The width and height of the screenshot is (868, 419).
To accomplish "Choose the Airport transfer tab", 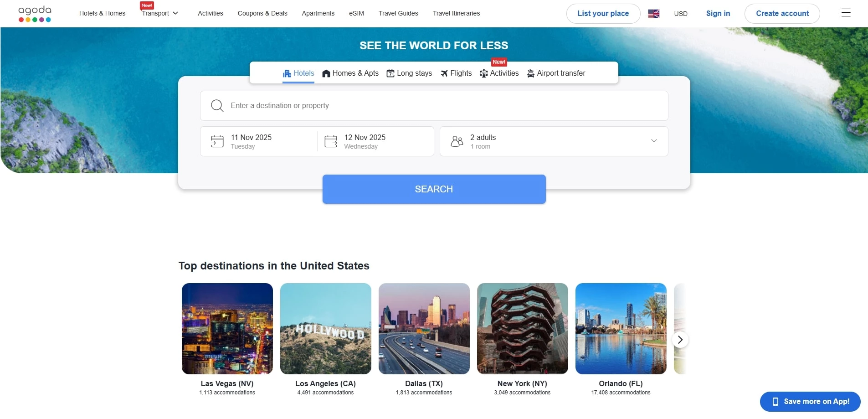I will point(556,73).
